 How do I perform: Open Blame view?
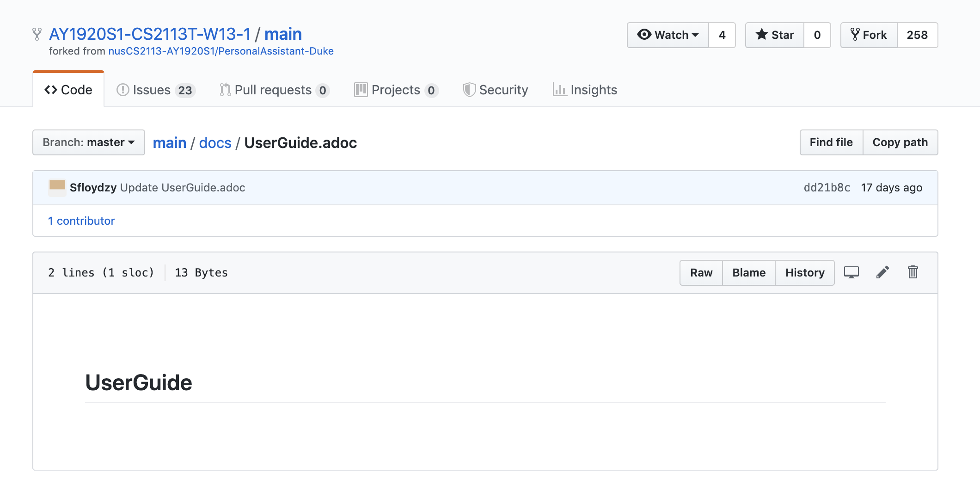[x=748, y=273]
